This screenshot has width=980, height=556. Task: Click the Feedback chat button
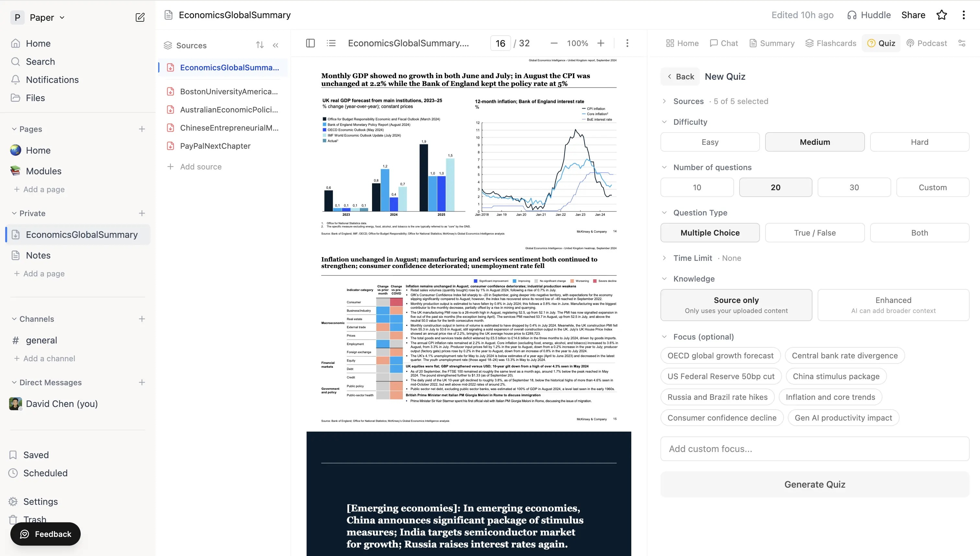click(x=45, y=534)
